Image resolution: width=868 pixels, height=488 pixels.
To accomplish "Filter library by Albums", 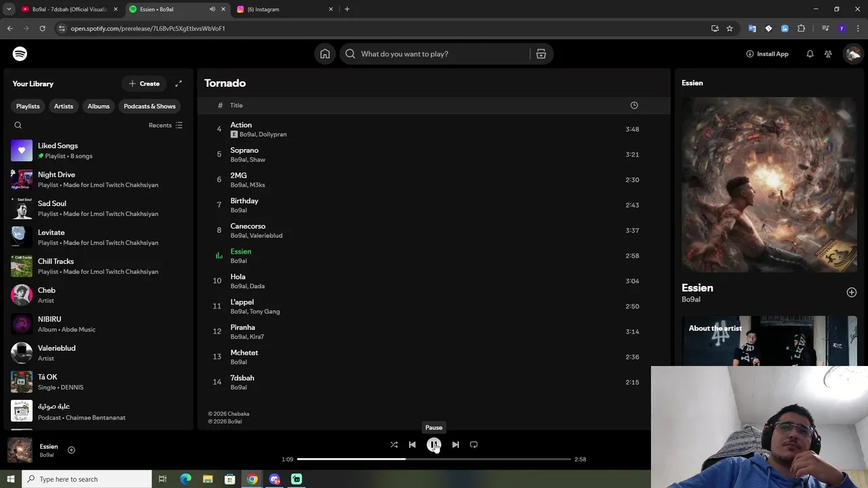I will (98, 106).
